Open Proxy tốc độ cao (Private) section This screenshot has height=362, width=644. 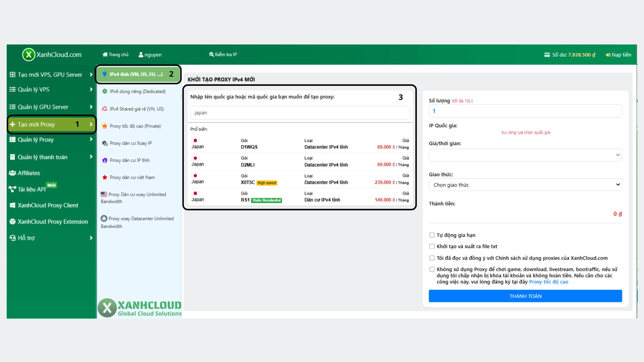(x=135, y=126)
